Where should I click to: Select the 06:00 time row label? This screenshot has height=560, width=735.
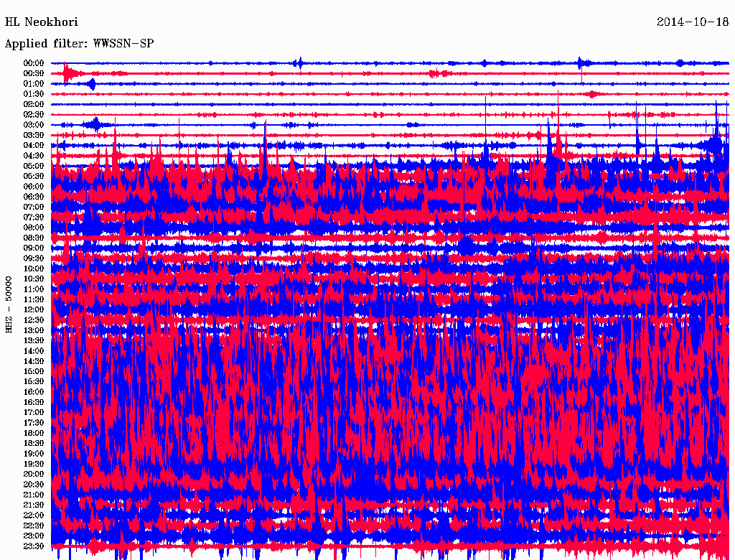point(34,187)
